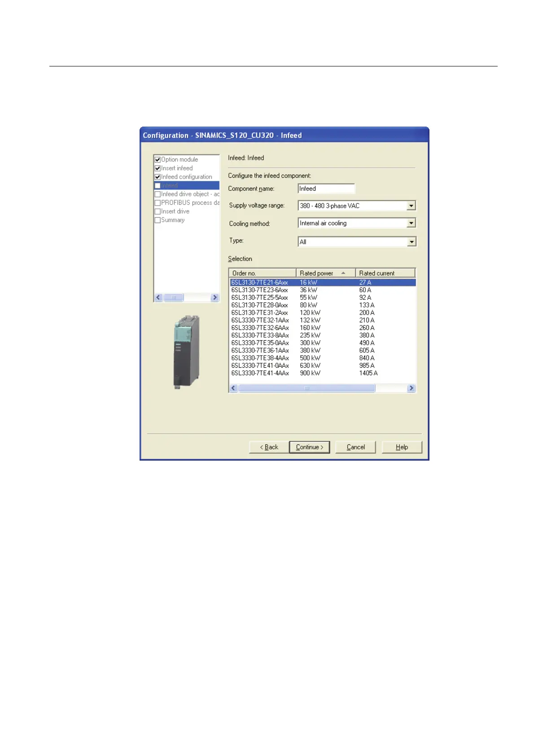
Task: Click the 490 A rated current cell
Action: tap(367, 343)
